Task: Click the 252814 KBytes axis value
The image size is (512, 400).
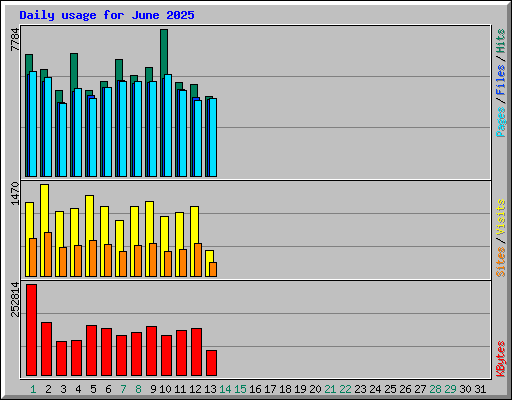Action: [x=15, y=299]
